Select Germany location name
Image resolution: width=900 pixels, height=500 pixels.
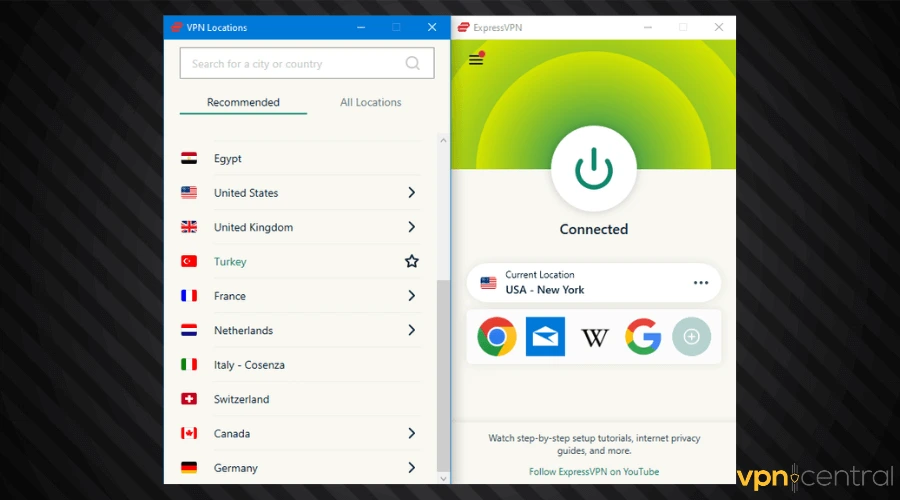pos(235,468)
